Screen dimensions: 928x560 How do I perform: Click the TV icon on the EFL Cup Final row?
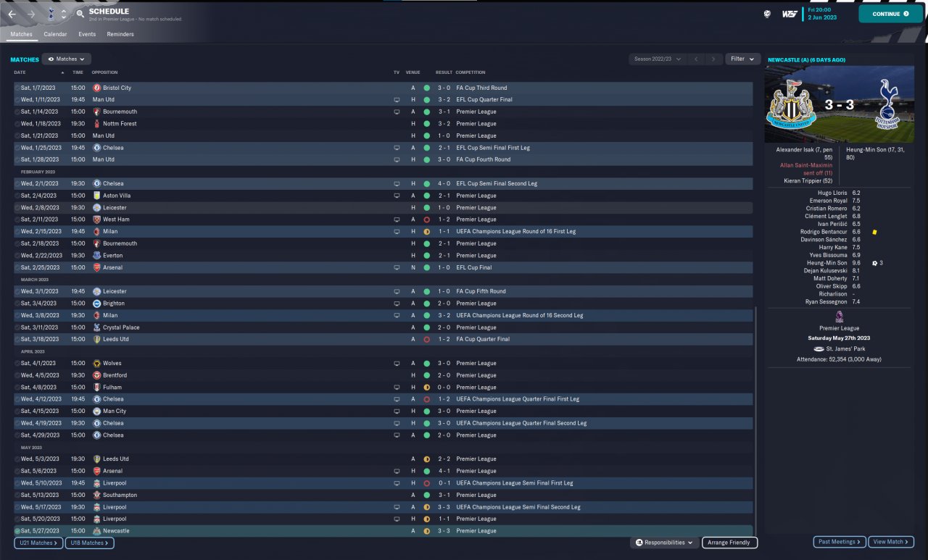(x=397, y=267)
